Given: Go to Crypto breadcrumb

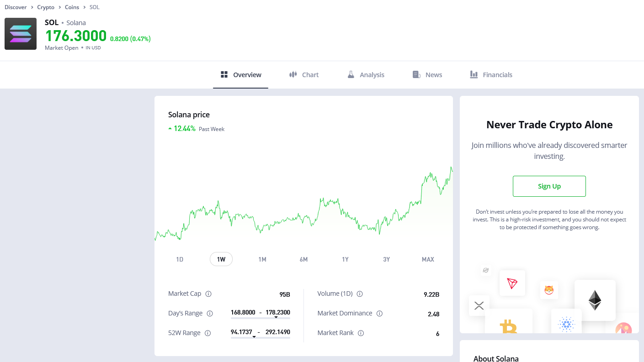Looking at the screenshot, I should [x=46, y=7].
